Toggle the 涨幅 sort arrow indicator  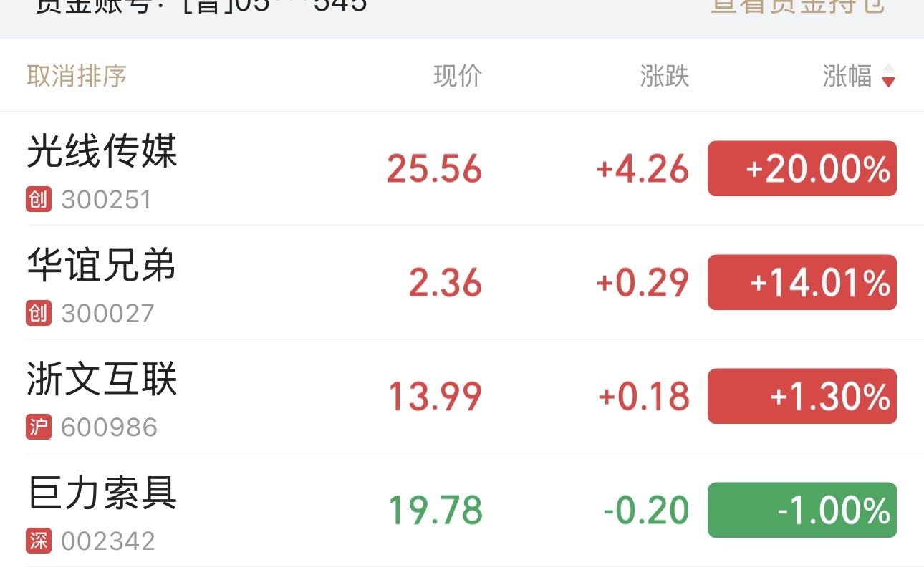(x=888, y=75)
